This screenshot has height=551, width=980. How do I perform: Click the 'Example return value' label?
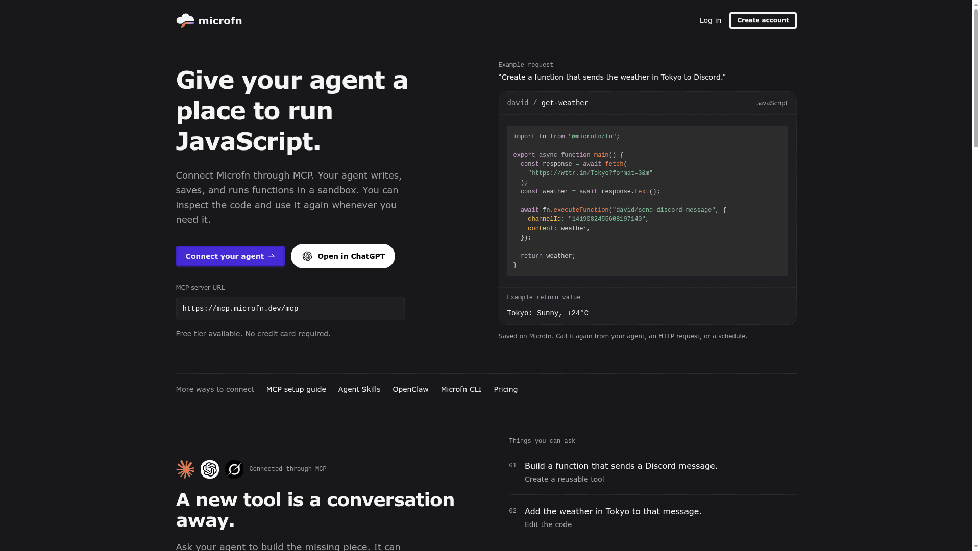(x=544, y=298)
